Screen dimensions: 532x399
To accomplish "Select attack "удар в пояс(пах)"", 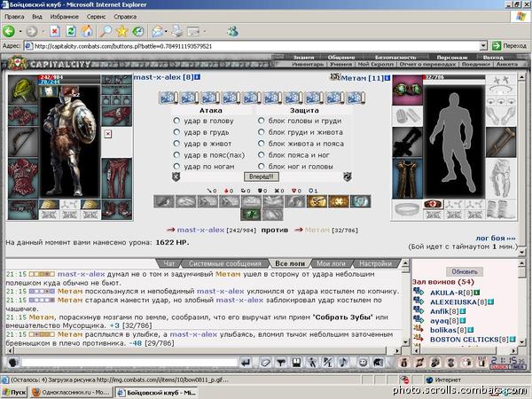I will tap(176, 155).
